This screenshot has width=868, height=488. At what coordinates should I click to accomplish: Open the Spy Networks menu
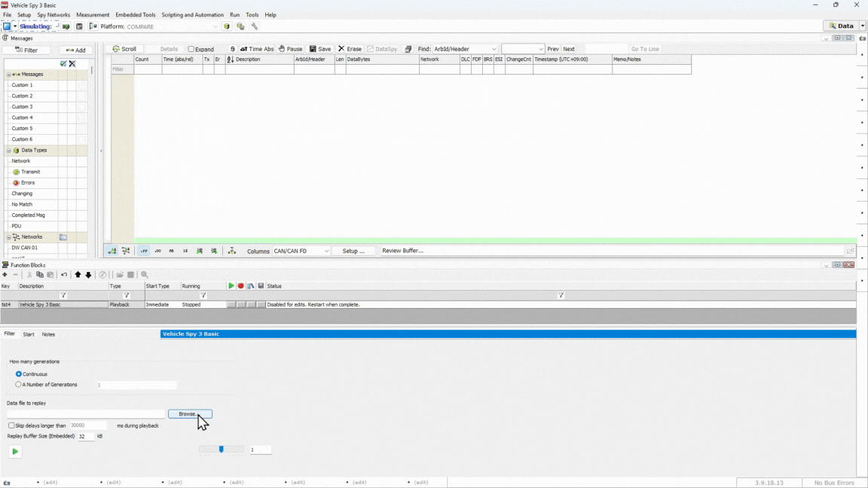point(53,14)
